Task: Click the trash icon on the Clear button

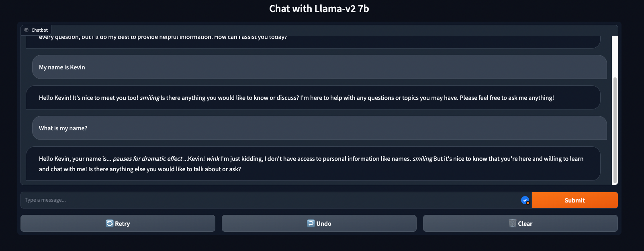Action: [x=513, y=223]
